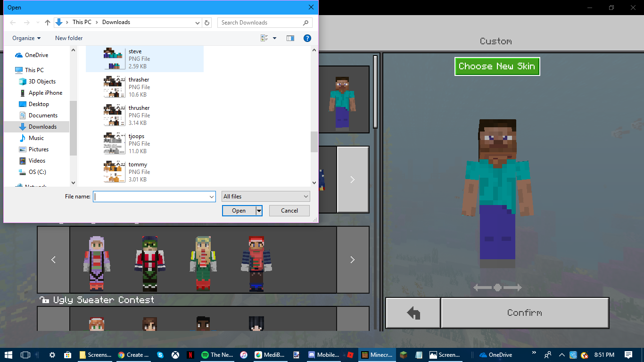
Task: Open Downloads folder in sidebar
Action: [42, 127]
